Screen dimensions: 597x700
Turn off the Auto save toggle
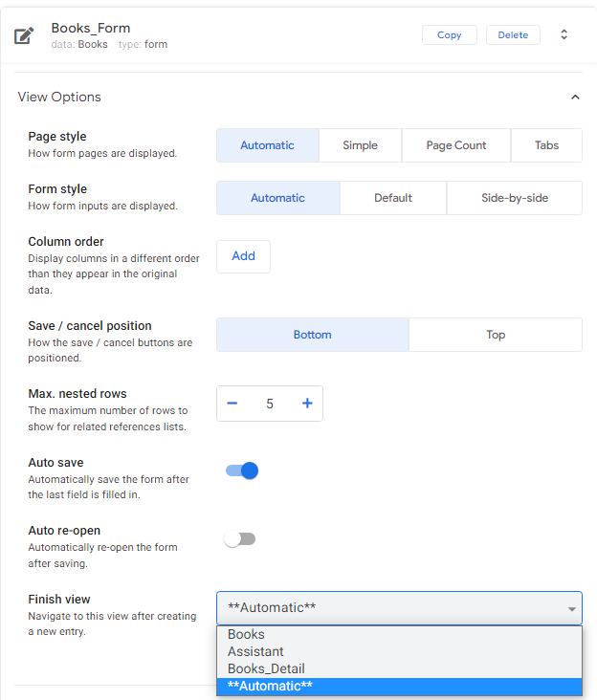point(242,470)
